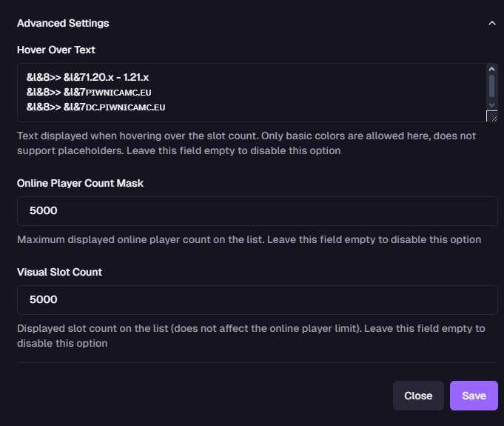This screenshot has height=426, width=504.
Task: Collapse the Advanced Settings section chevron
Action: point(492,23)
